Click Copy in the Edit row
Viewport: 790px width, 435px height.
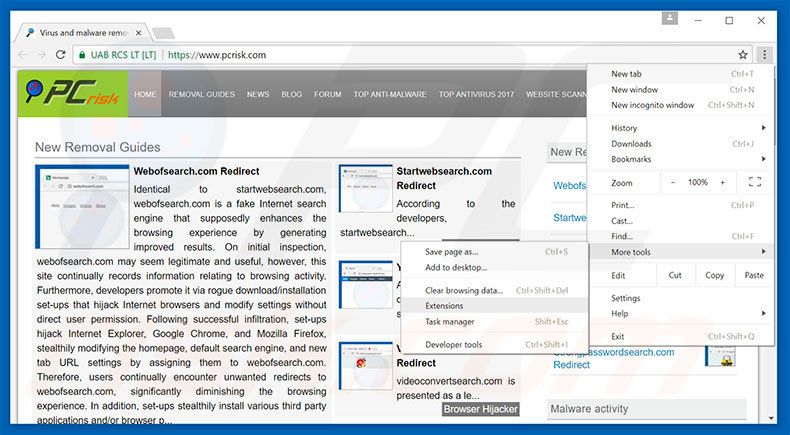tap(714, 275)
